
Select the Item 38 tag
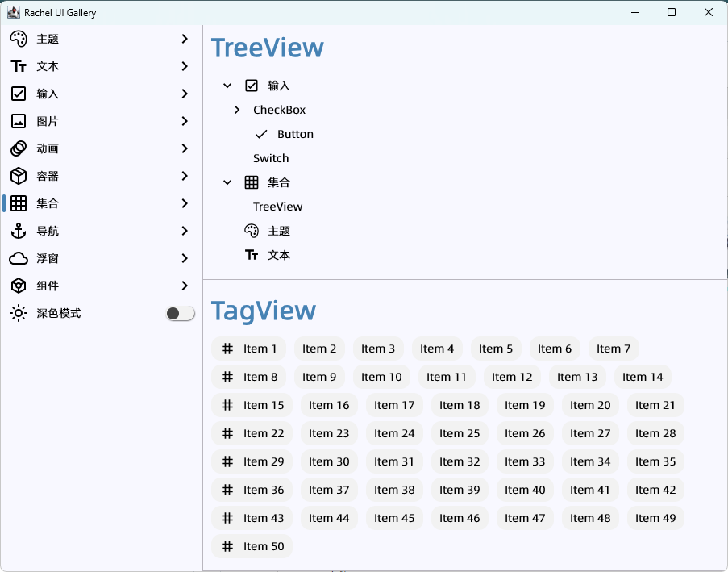[395, 490]
